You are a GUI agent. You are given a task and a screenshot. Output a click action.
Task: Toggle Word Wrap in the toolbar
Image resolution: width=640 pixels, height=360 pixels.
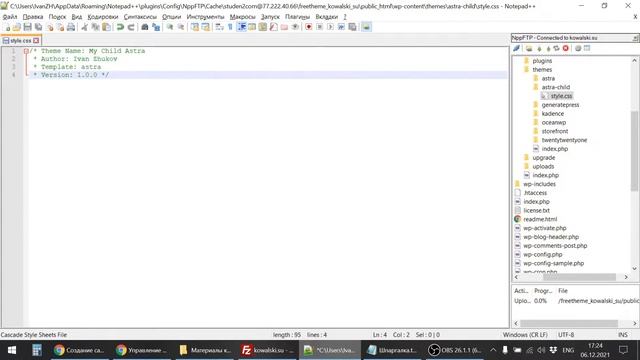coord(219,27)
